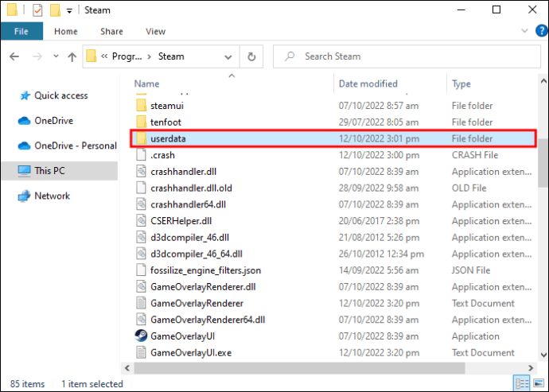Select the GameOverlayRenderer text document icon
This screenshot has width=549, height=392.
141,303
